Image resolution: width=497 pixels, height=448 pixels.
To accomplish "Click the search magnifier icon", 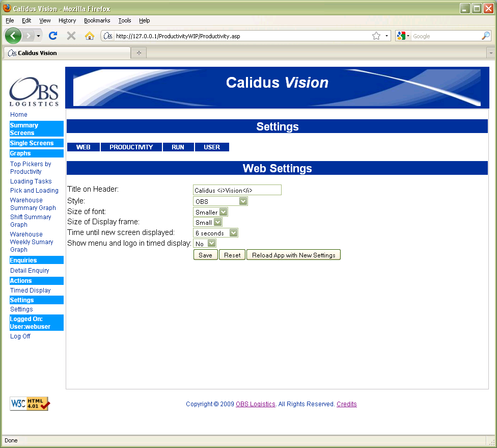I will click(486, 36).
